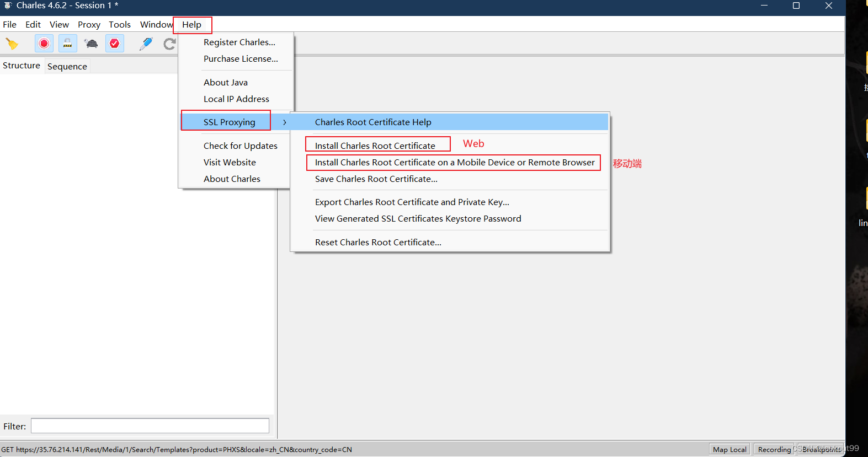Click the Charles title bar app icon

8,6
